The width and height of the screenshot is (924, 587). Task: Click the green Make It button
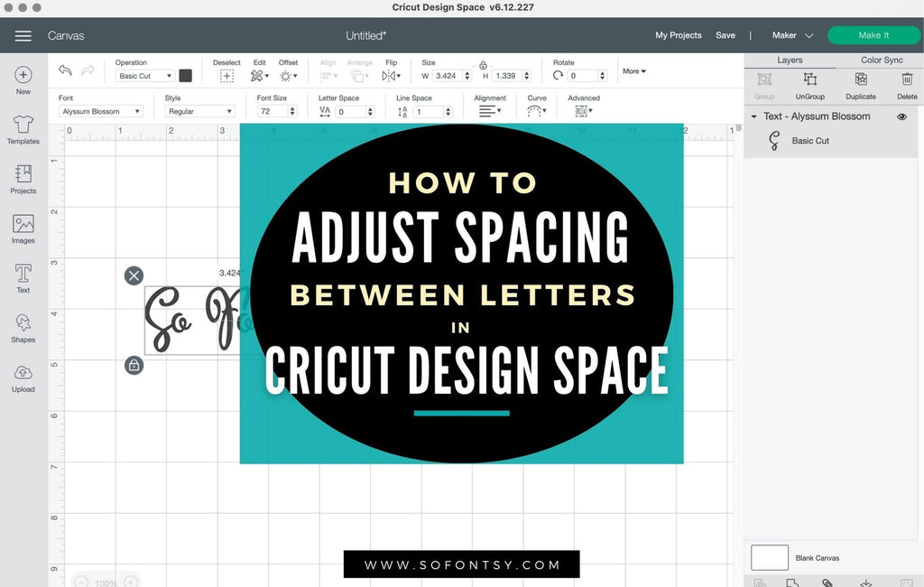[x=873, y=35]
